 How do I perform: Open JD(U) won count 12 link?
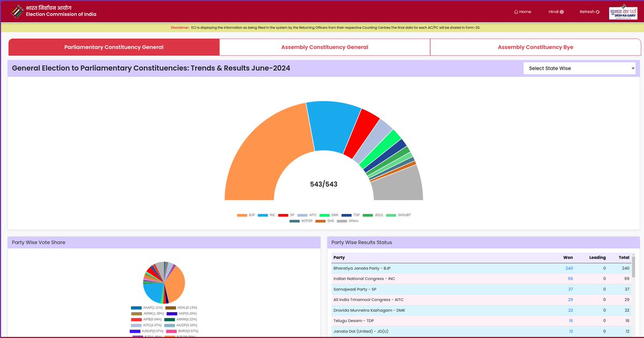(x=570, y=331)
